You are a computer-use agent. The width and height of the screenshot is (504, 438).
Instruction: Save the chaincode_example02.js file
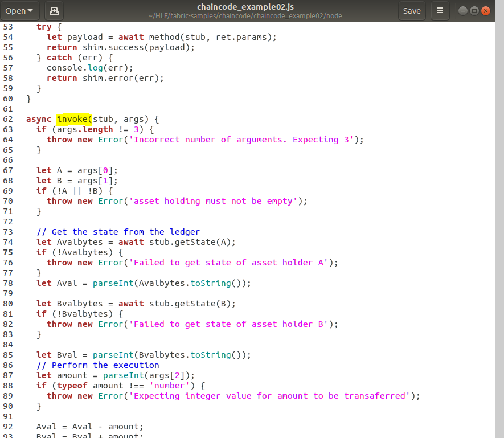pos(412,11)
